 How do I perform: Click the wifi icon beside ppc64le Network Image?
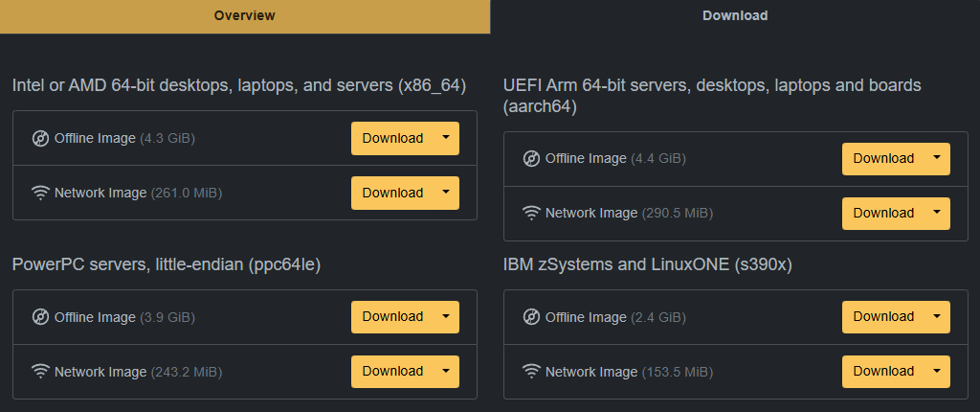pos(40,372)
